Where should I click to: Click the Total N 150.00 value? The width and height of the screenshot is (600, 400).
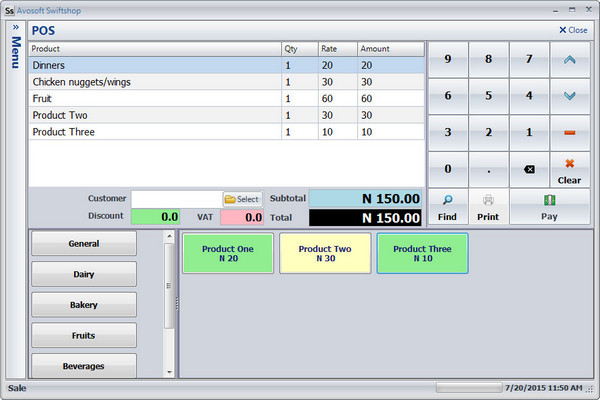(365, 218)
